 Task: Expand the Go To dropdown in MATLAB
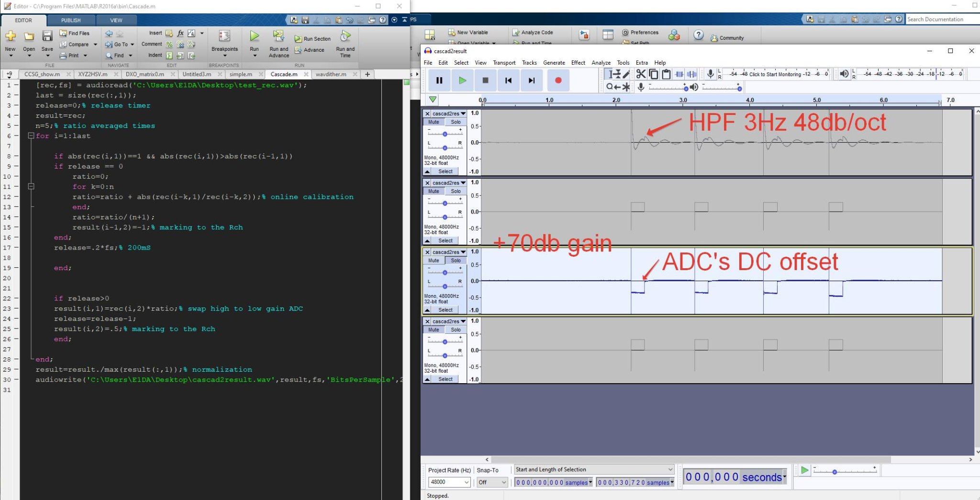click(132, 45)
